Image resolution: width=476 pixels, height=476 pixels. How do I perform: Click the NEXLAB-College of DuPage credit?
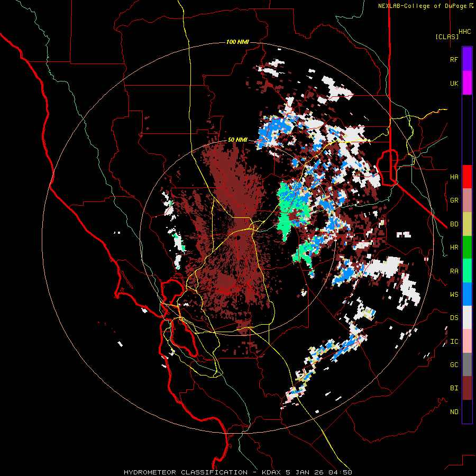coord(423,6)
